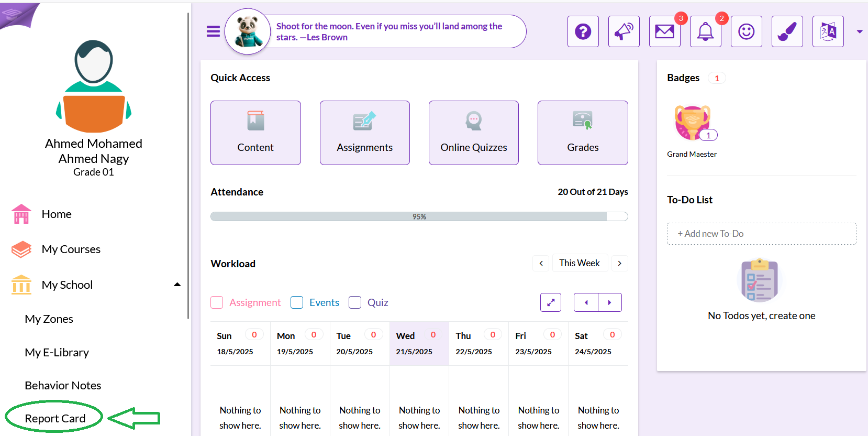Open Behavior Notes submenu item
868x436 pixels.
pos(63,385)
